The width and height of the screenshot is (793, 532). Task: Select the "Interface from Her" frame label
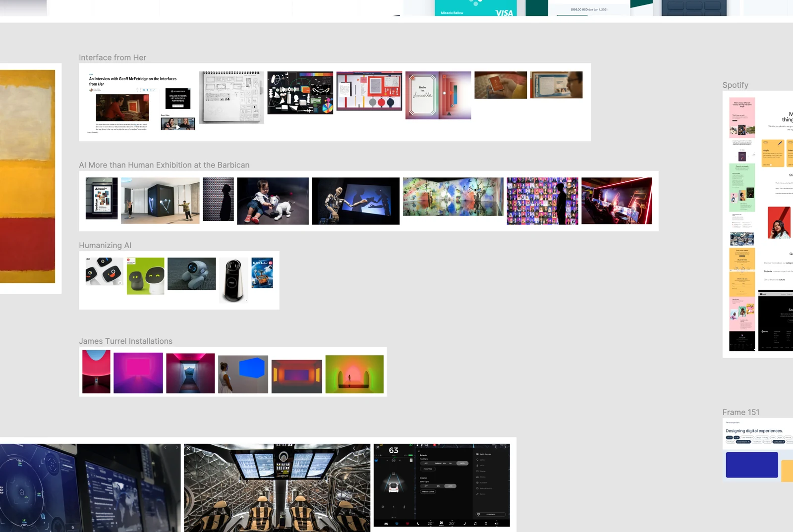pyautogui.click(x=113, y=57)
